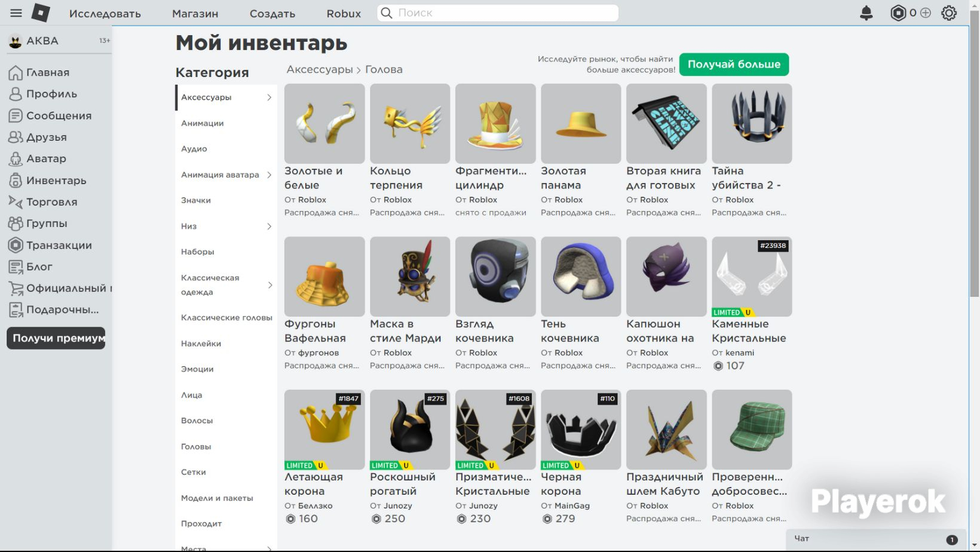
Task: Open Друзья in sidebar
Action: (37, 137)
